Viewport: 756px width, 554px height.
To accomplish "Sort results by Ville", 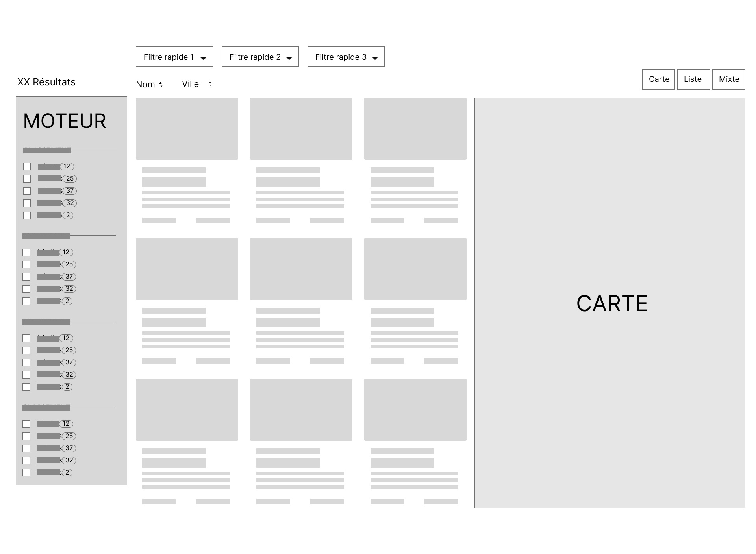I will 190,84.
